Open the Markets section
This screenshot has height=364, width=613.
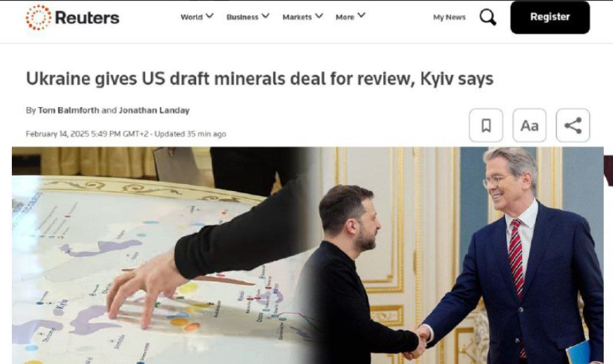click(x=297, y=17)
